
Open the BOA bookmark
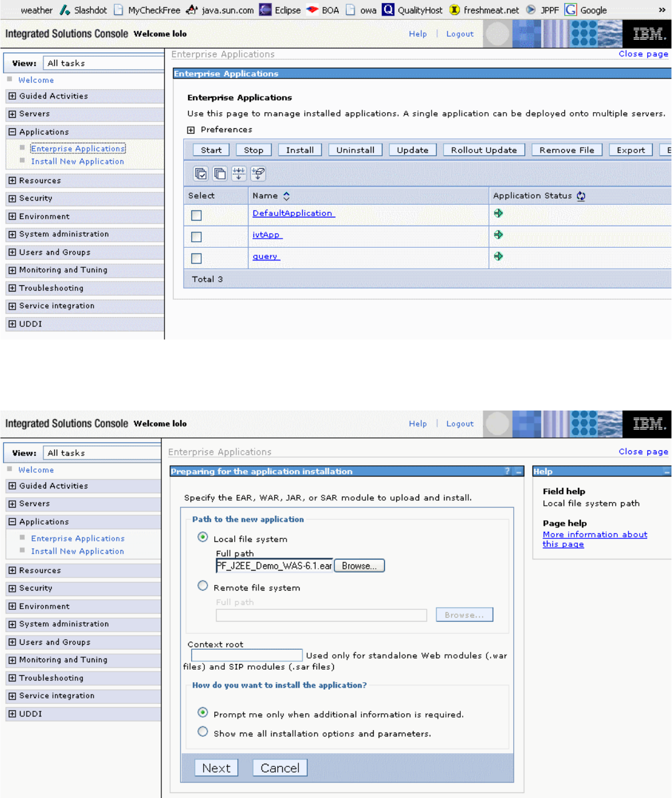tap(323, 10)
